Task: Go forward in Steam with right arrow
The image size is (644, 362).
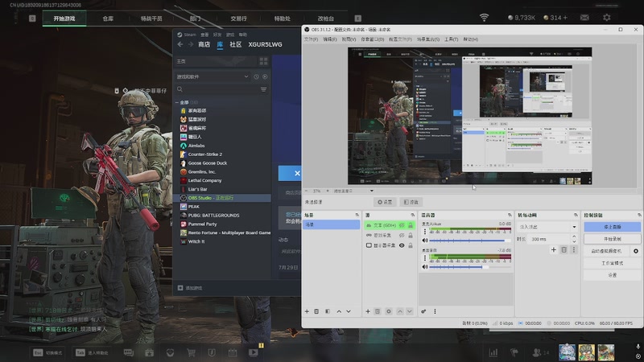Action: [191, 44]
